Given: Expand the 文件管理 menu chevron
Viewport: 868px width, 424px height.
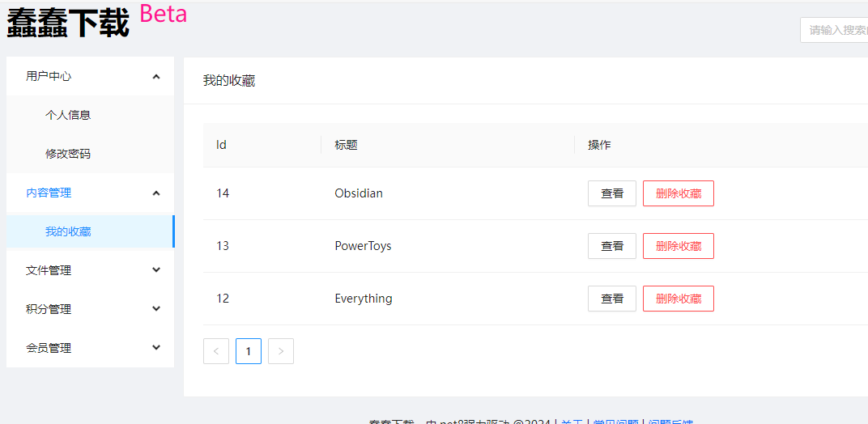Looking at the screenshot, I should click(156, 270).
